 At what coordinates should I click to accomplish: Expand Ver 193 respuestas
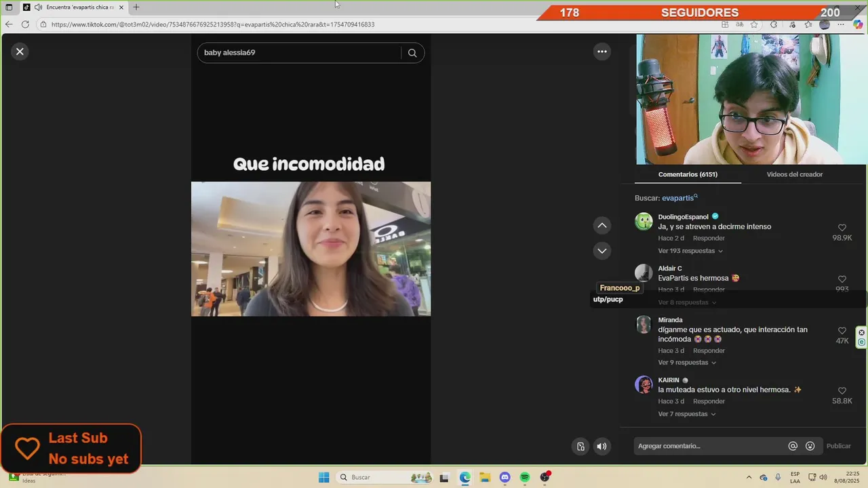coord(690,251)
